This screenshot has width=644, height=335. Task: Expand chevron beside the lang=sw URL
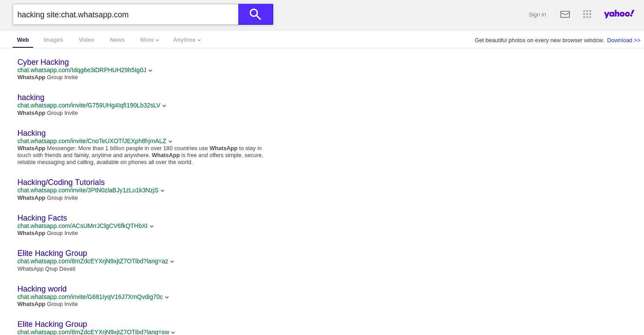pyautogui.click(x=173, y=332)
